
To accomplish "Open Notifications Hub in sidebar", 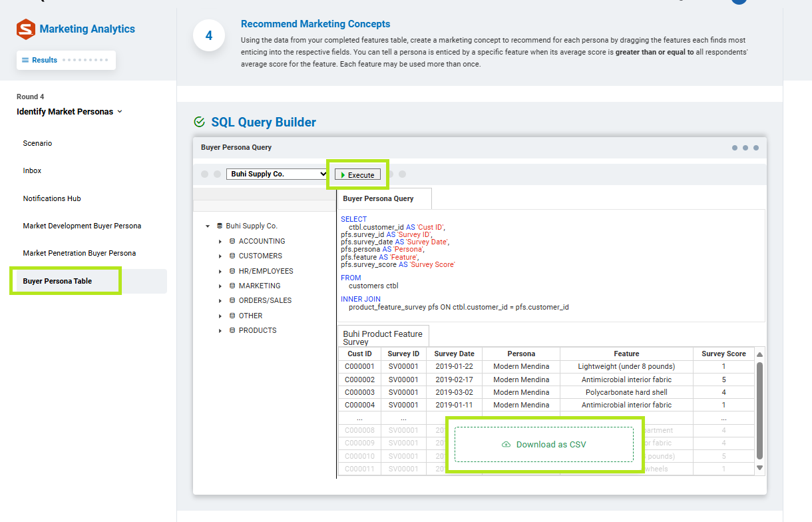I will 52,198.
